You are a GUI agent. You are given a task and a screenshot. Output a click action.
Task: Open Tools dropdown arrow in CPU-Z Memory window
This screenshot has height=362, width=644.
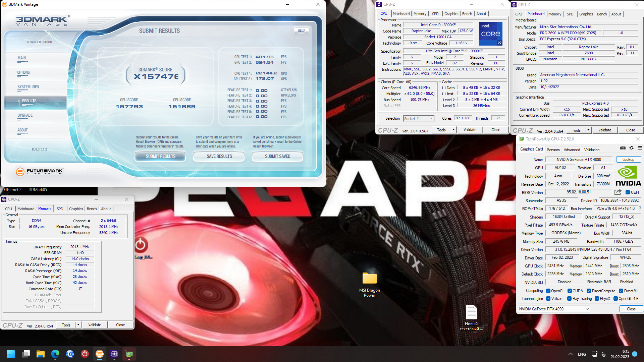click(78, 325)
